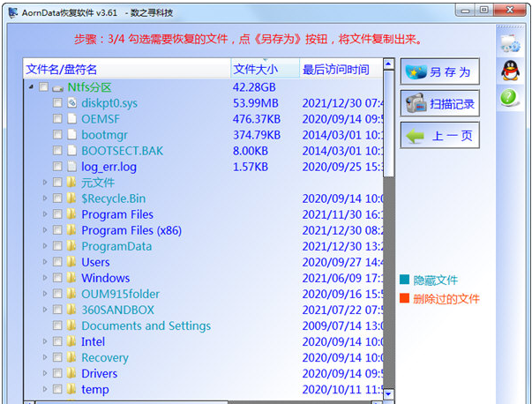532x404 pixels.
Task: Click the Documents and Settings folder icon
Action: [x=71, y=325]
